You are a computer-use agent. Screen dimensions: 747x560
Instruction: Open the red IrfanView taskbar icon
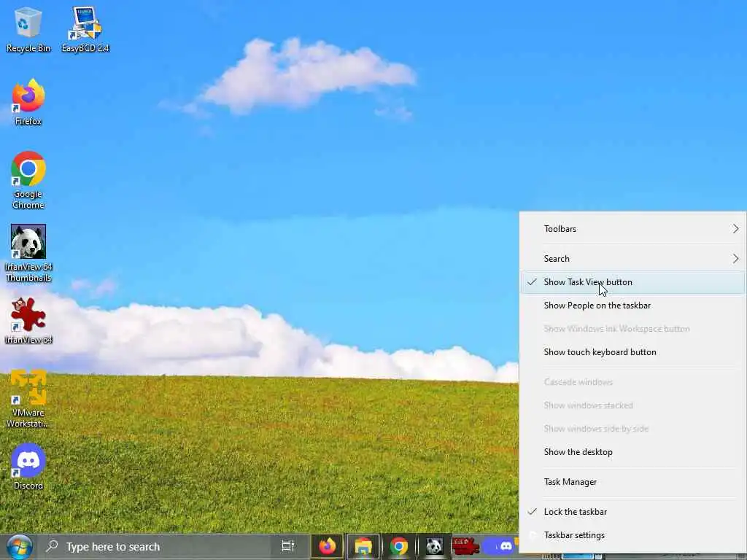pos(465,546)
